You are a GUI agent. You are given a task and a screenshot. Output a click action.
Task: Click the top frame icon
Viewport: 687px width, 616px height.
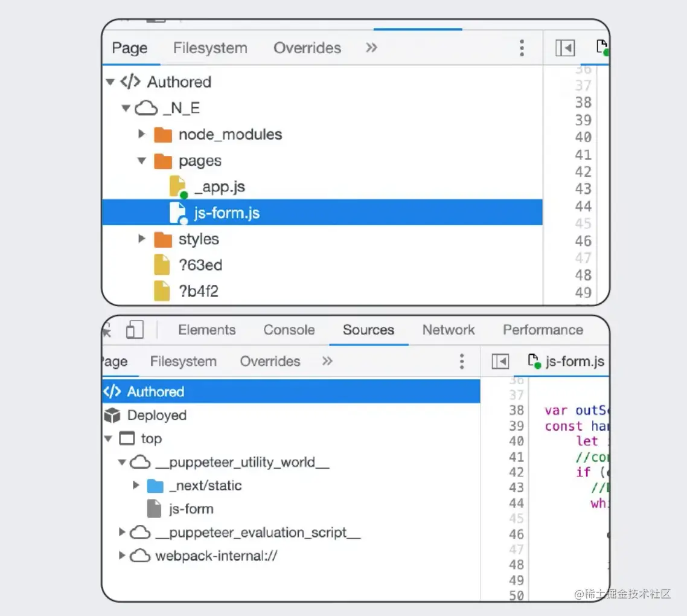127,438
